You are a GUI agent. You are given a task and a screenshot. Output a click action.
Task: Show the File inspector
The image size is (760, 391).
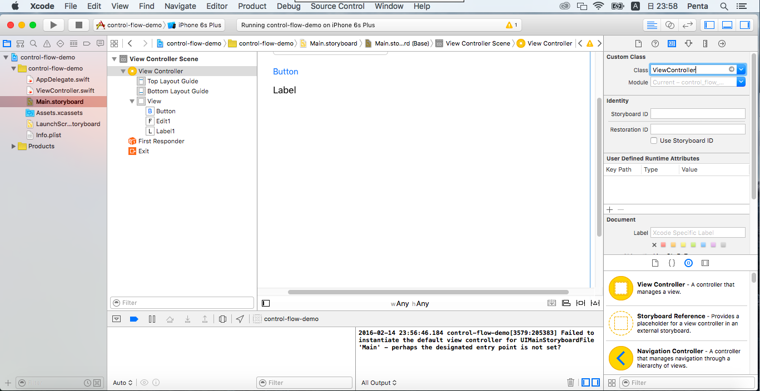click(x=638, y=44)
